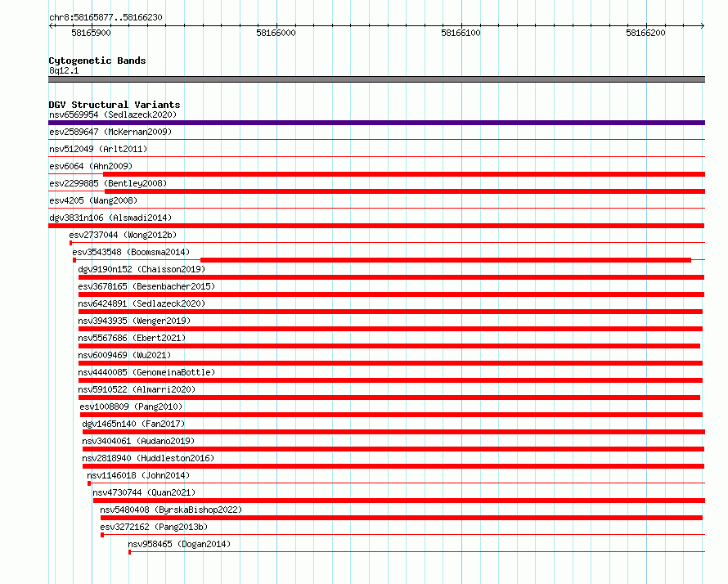Image resolution: width=728 pixels, height=584 pixels.
Task: Open variant nsv4730744 (Quan2021)
Action: (144, 492)
